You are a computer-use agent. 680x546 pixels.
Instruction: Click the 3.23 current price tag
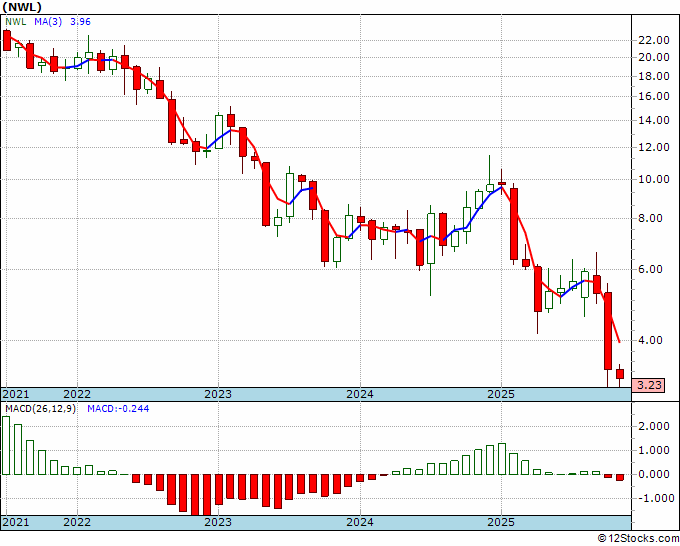[648, 385]
